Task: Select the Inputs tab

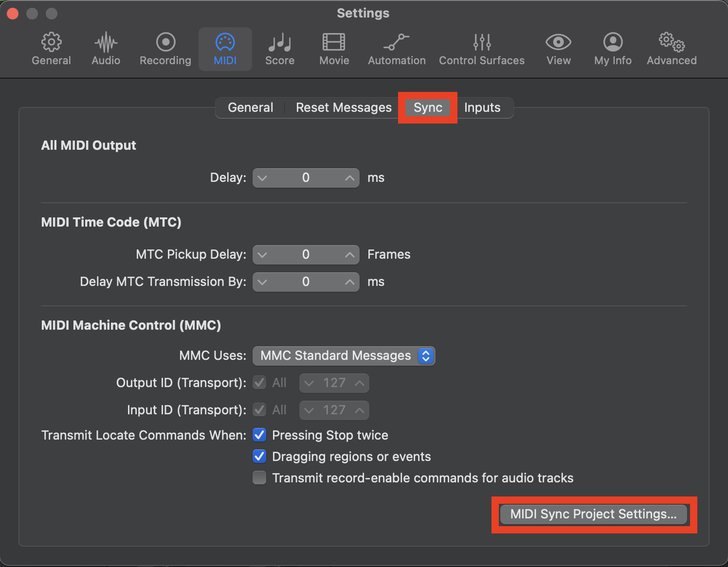Action: point(482,107)
